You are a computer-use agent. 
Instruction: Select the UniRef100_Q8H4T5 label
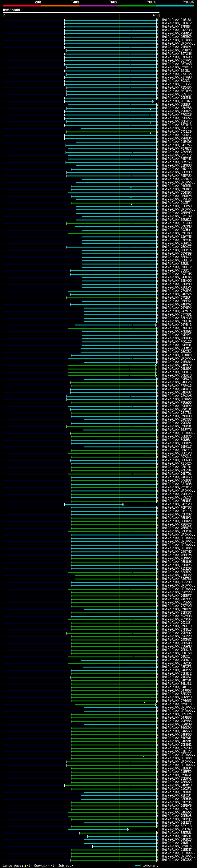pyautogui.click(x=177, y=121)
